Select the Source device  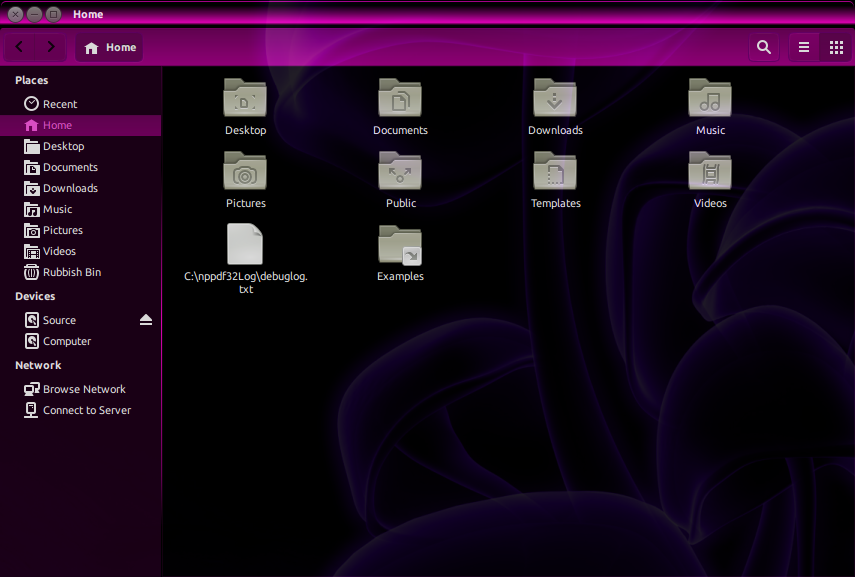pos(81,320)
